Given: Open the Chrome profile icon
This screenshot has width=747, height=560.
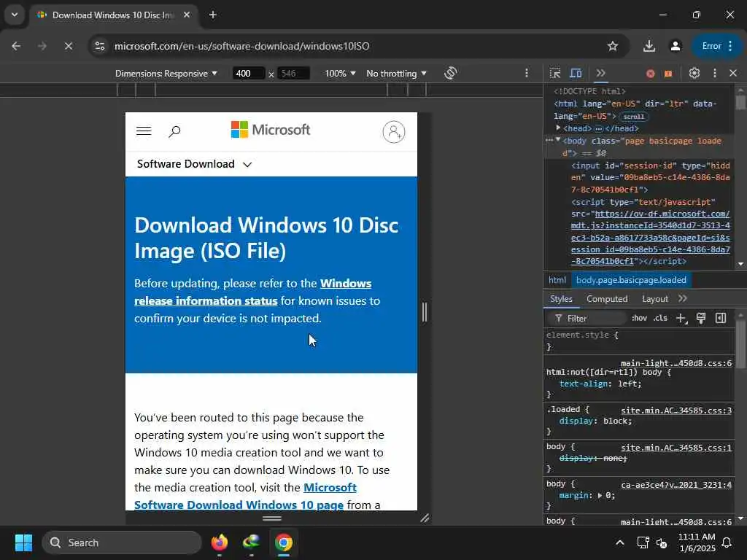Looking at the screenshot, I should [x=675, y=46].
